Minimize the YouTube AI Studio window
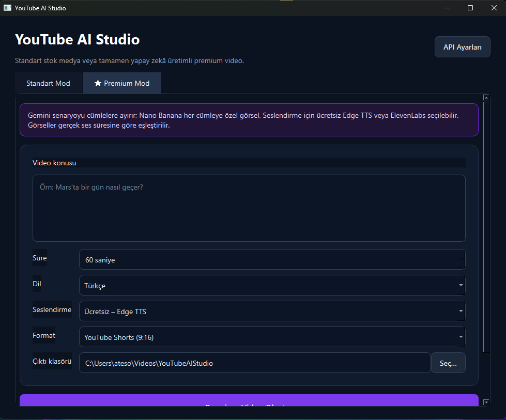The image size is (506, 420). click(447, 8)
